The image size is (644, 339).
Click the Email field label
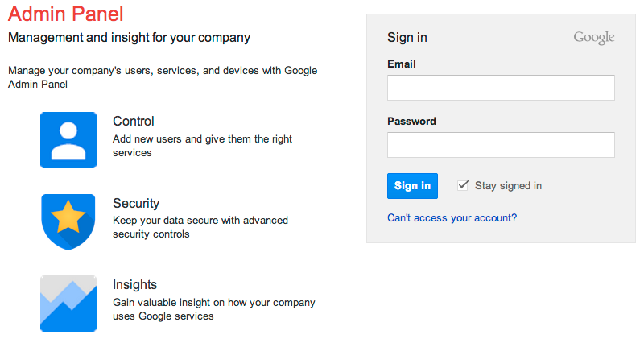click(x=402, y=64)
